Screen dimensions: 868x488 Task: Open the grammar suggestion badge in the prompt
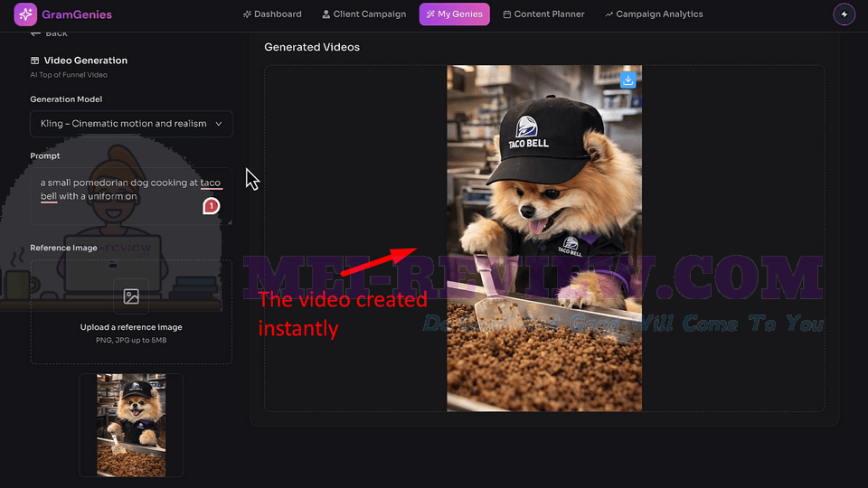pyautogui.click(x=211, y=206)
